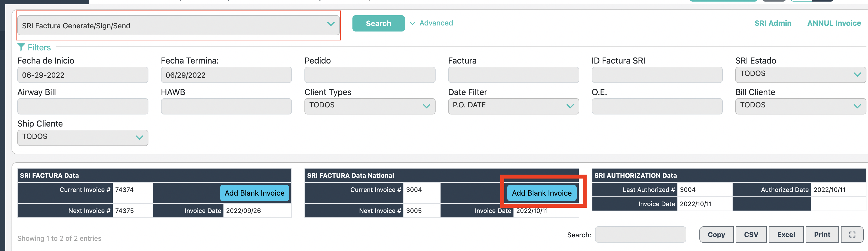The width and height of the screenshot is (868, 251).
Task: Add Blank Invoice under SRI FACTURA Data
Action: click(x=254, y=193)
